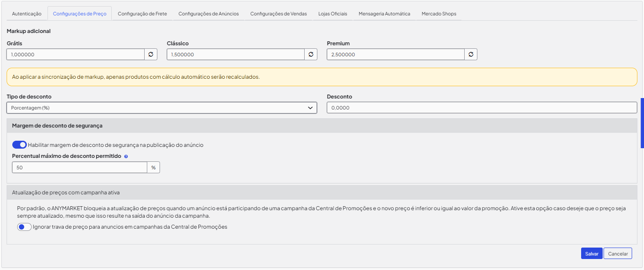Image resolution: width=644 pixels, height=270 pixels.
Task: Sync the Premium markup value
Action: click(x=471, y=55)
